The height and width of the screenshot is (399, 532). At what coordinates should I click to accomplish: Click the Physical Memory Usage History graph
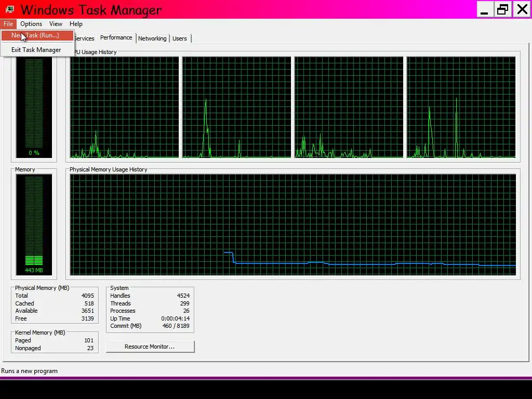[293, 224]
